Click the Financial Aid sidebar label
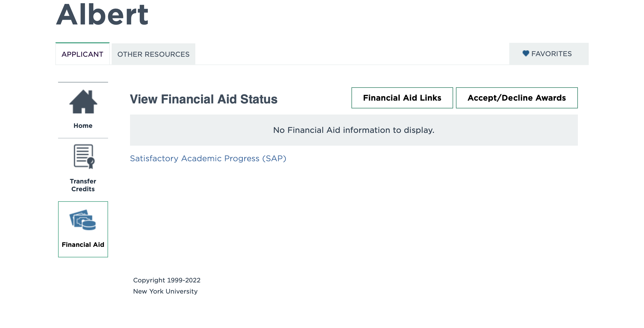 83,245
